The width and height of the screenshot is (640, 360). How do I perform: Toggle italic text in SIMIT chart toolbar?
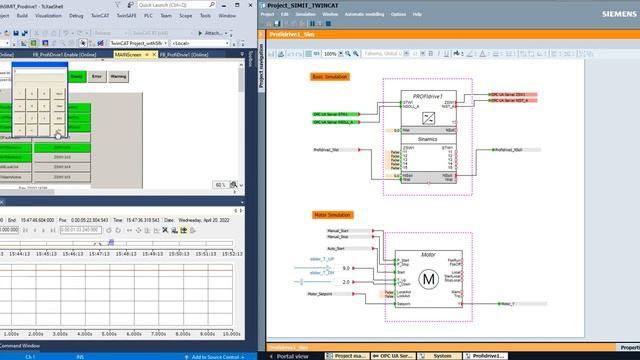438,53
